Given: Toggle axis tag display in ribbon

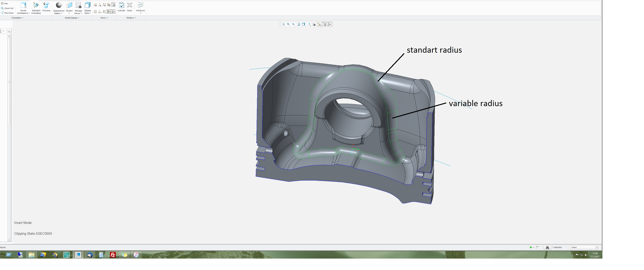Looking at the screenshot, I should 100,12.
